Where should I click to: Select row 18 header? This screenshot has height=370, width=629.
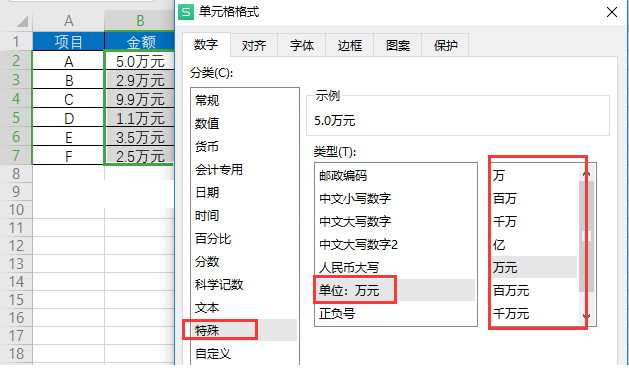click(x=16, y=354)
